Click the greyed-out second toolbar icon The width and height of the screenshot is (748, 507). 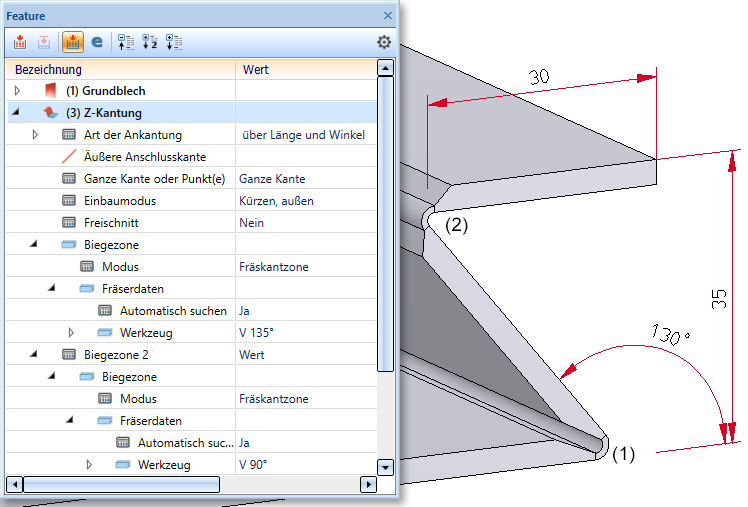44,42
